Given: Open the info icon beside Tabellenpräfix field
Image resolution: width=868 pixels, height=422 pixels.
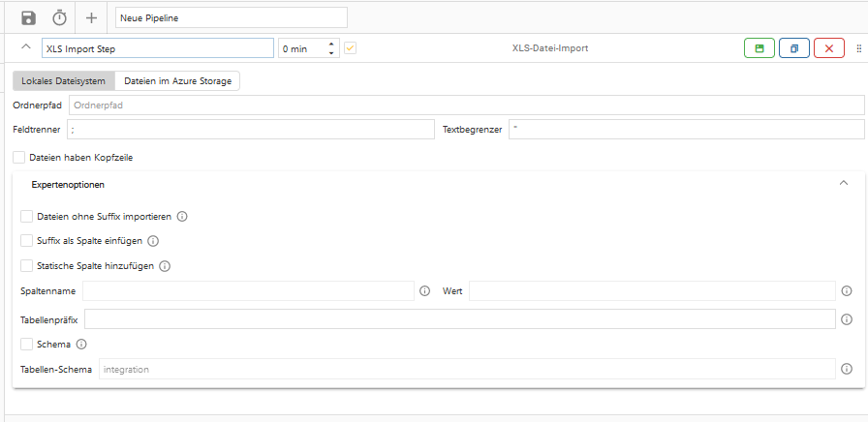Looking at the screenshot, I should pos(847,319).
